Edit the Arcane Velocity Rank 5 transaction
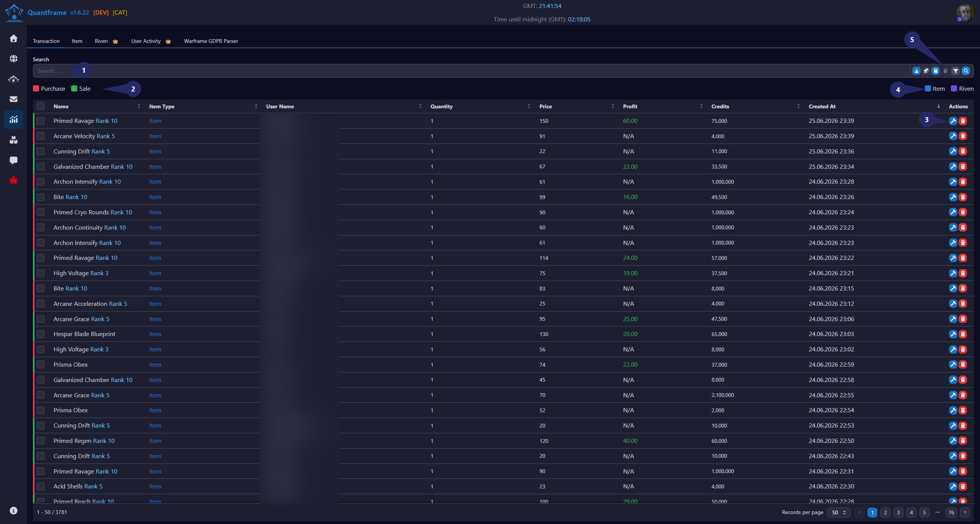 pyautogui.click(x=953, y=136)
